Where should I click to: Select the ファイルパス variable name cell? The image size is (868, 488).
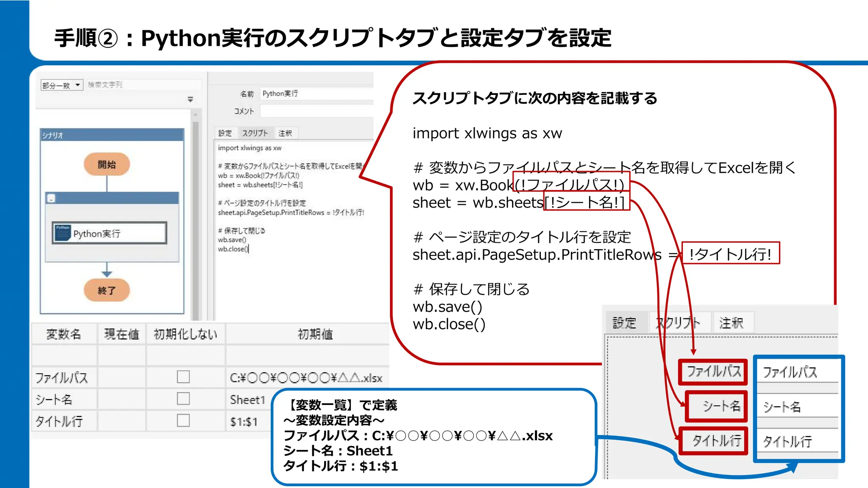[x=64, y=377]
